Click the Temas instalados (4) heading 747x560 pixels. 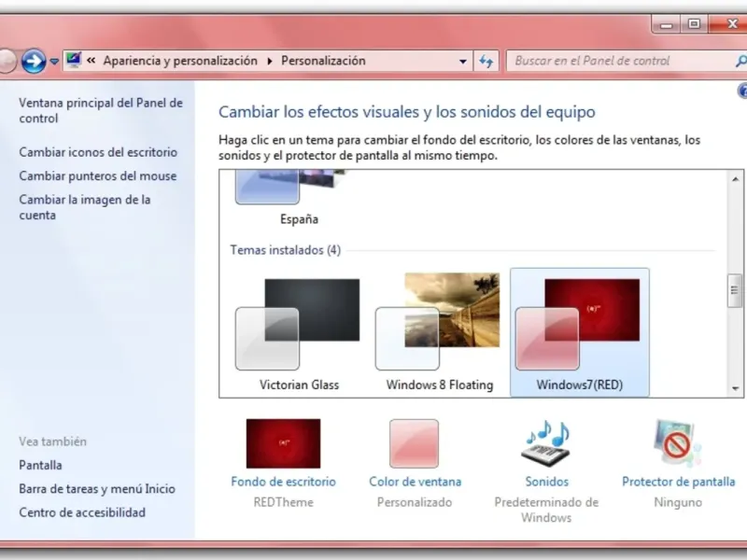286,250
